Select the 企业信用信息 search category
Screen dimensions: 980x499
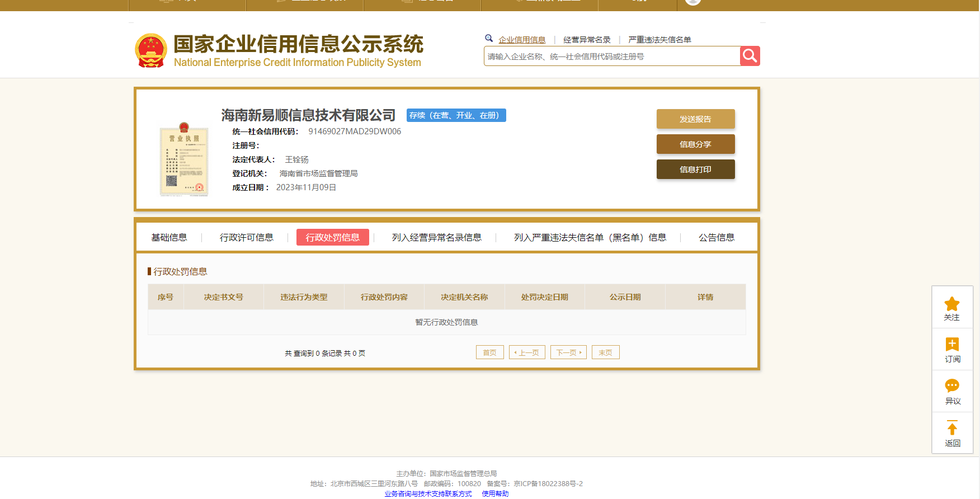[x=522, y=40]
